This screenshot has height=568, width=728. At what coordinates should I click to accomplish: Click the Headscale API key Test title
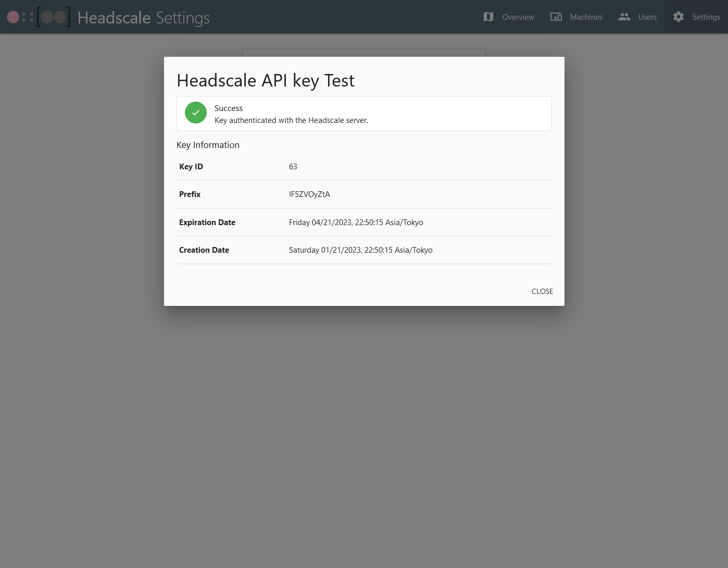266,80
